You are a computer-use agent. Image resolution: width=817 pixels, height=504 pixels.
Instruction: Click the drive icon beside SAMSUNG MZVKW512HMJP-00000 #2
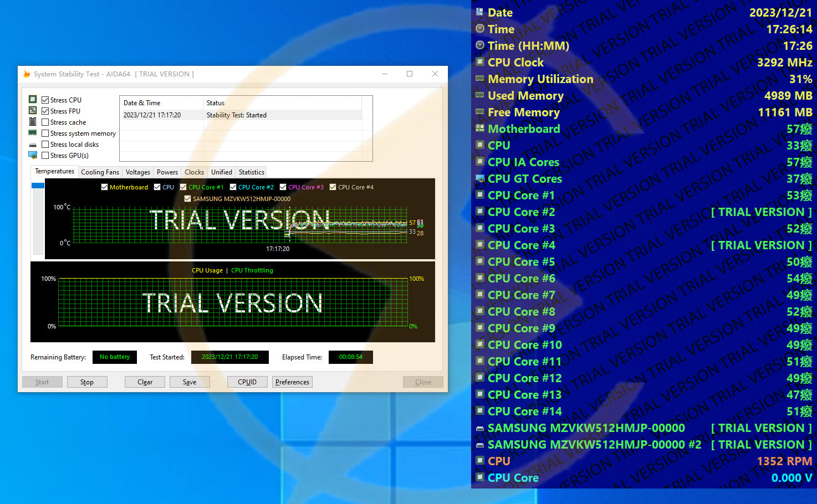[x=480, y=445]
